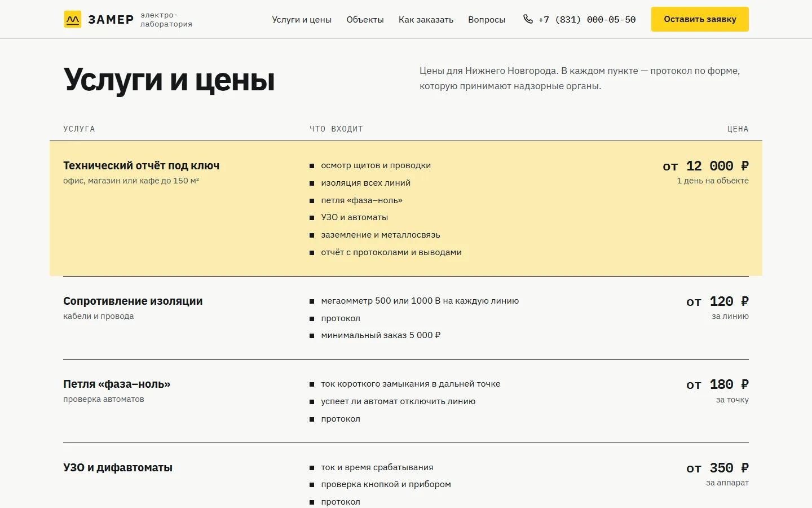The height and width of the screenshot is (508, 812).
Task: Navigate to Вопросы
Action: click(487, 20)
